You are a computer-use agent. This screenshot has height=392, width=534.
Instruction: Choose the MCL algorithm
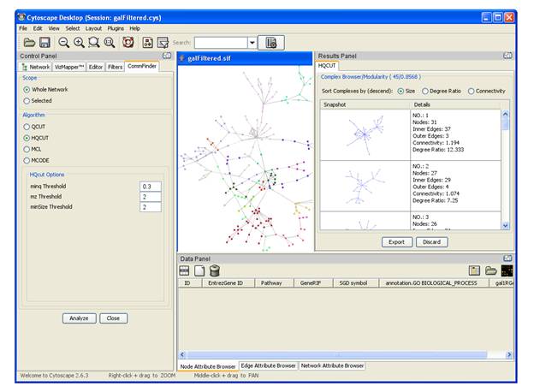(33, 149)
